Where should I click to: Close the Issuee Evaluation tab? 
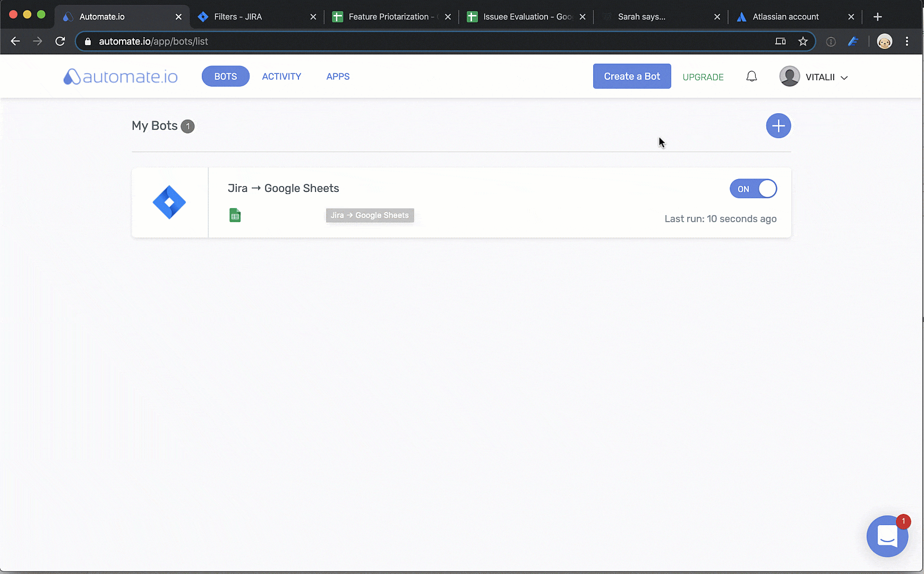(x=583, y=17)
